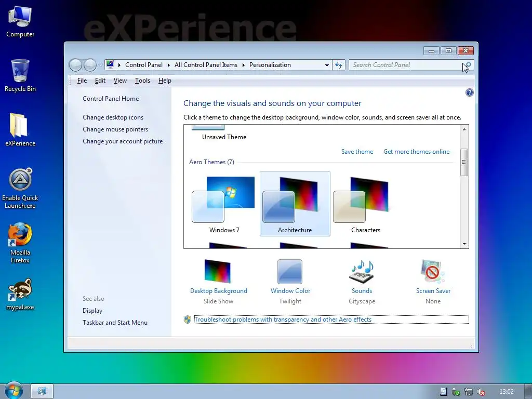Click the Save theme link

click(357, 152)
